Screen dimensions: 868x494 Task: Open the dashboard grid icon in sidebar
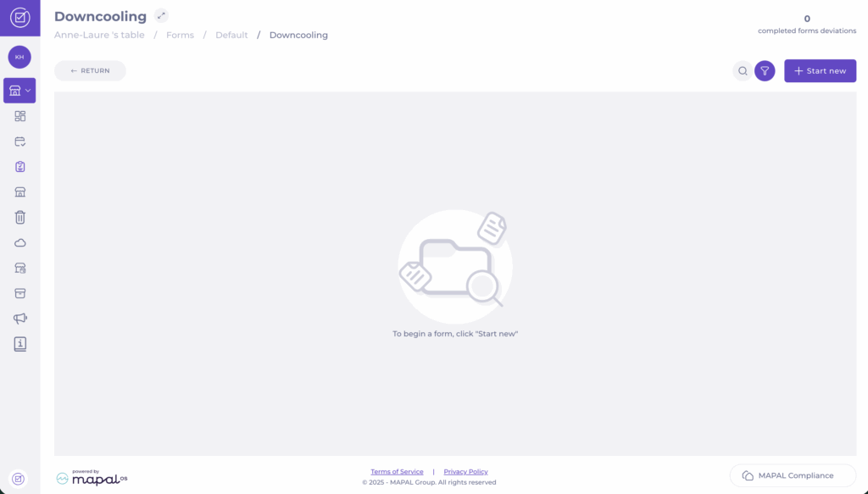point(20,116)
